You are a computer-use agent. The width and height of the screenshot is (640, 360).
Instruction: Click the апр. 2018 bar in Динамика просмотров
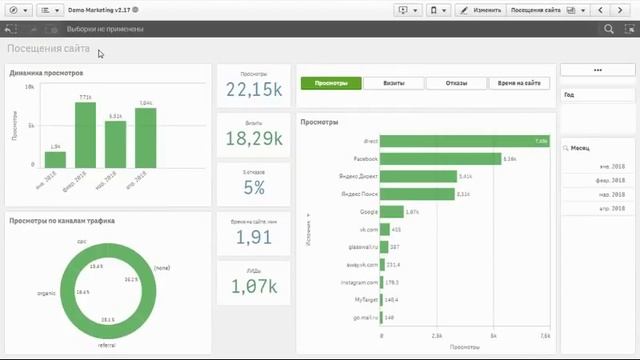(146, 138)
